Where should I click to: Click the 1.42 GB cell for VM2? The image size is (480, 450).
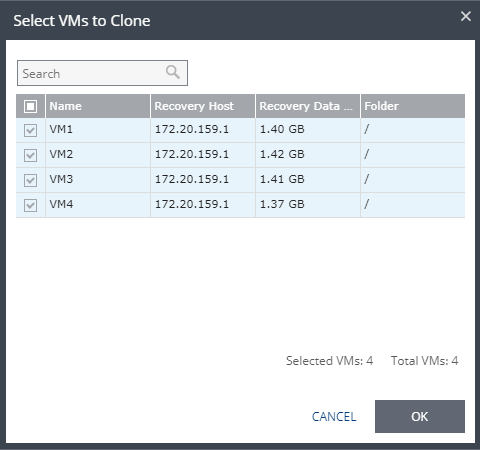click(308, 155)
